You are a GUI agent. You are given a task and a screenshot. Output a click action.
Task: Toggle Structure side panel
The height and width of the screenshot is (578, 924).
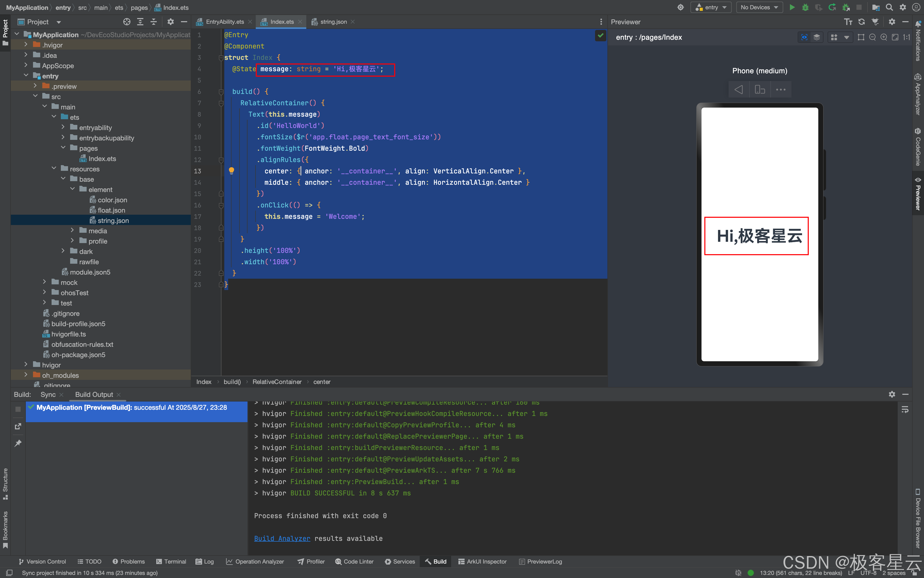pyautogui.click(x=5, y=484)
